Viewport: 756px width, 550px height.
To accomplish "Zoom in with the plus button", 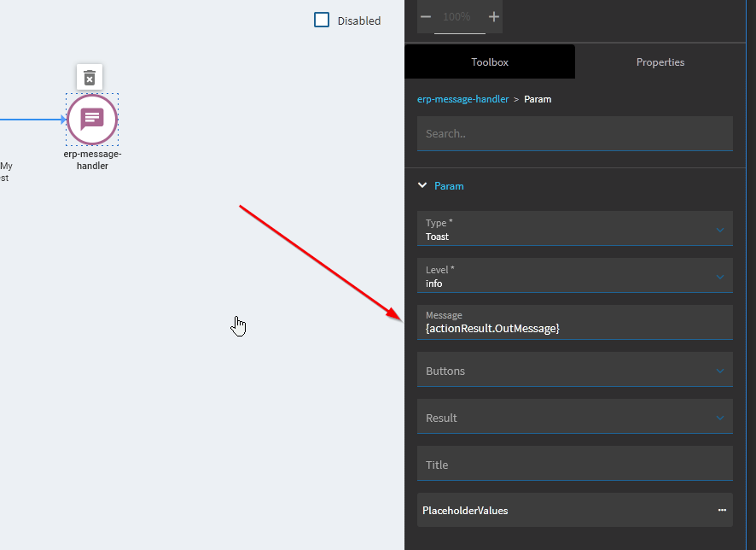I will 494,17.
